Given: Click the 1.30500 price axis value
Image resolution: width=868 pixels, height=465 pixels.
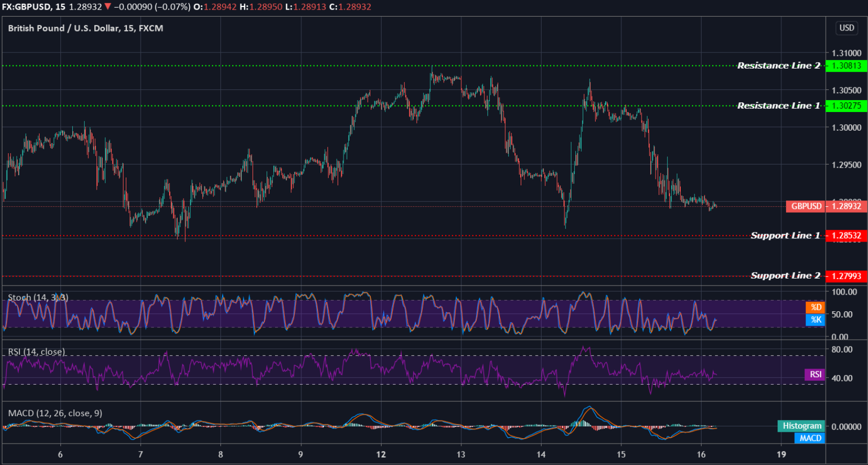Looking at the screenshot, I should click(x=847, y=90).
